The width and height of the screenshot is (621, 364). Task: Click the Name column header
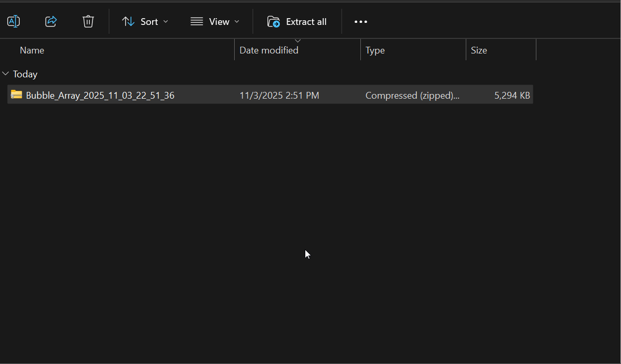[32, 50]
